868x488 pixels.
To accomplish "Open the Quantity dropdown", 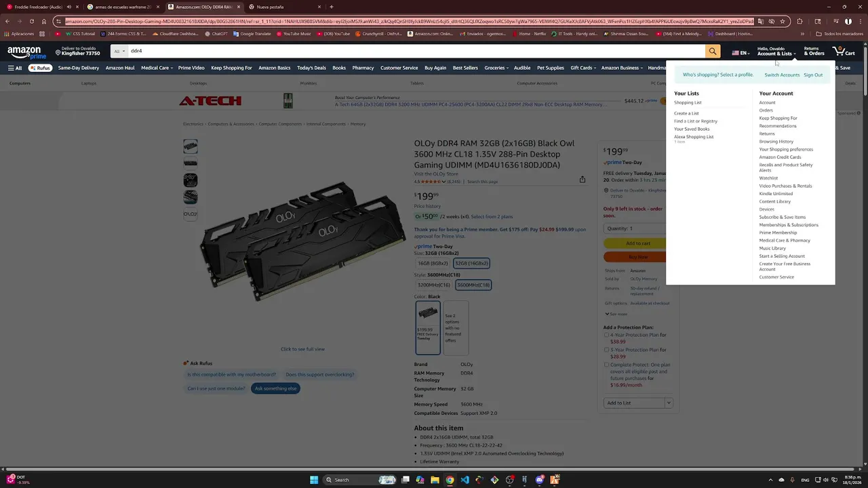I will tap(634, 228).
